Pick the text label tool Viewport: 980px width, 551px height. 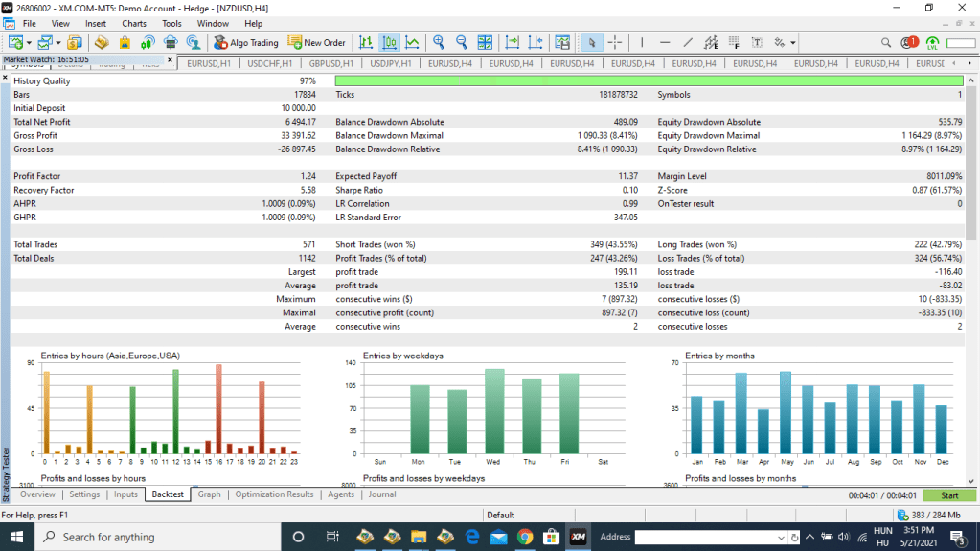(757, 42)
